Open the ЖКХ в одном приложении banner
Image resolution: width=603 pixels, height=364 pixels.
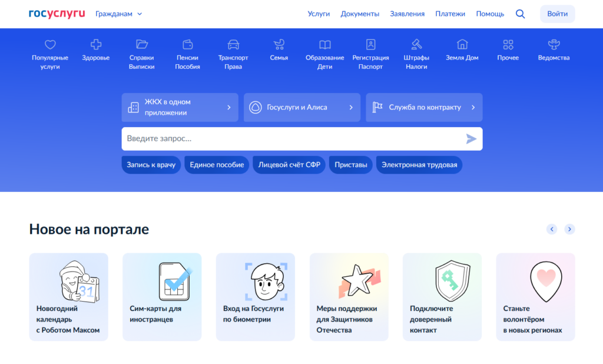pos(180,107)
